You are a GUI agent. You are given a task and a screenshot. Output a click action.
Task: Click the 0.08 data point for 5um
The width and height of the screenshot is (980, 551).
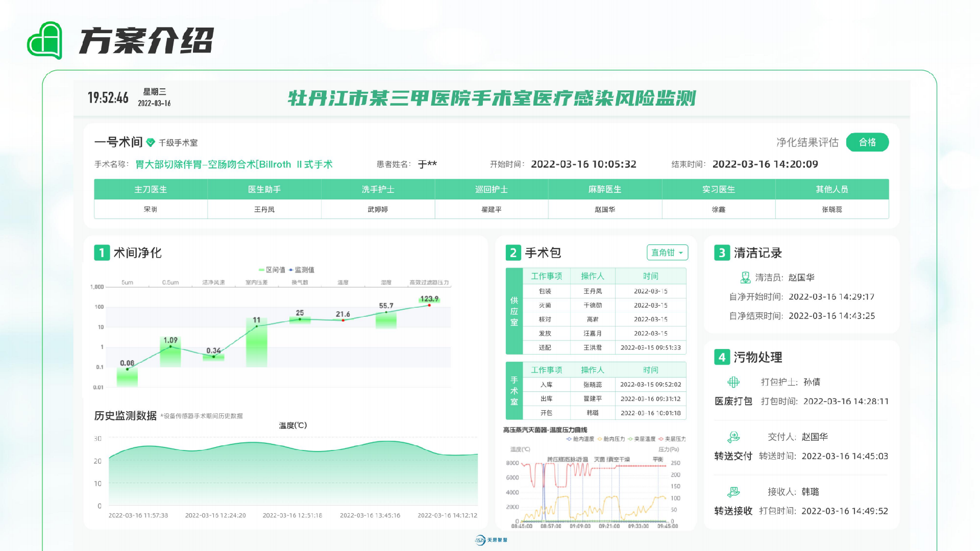[x=127, y=369]
